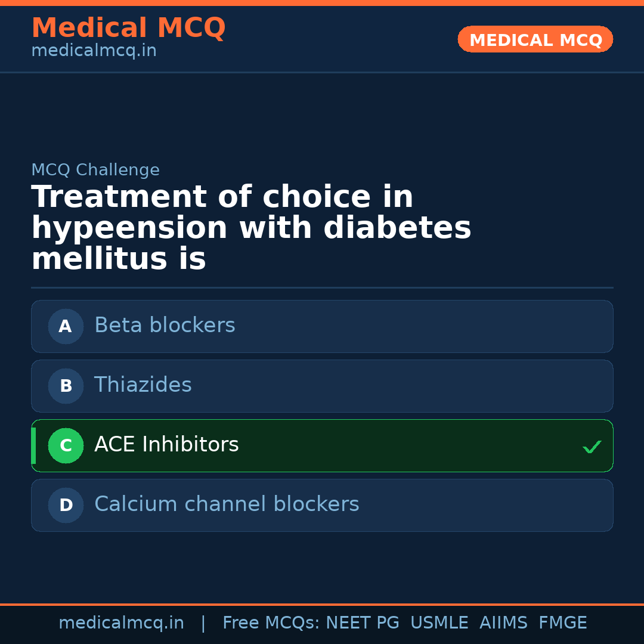
Task: Click the hypertension question heading text
Action: (x=250, y=228)
